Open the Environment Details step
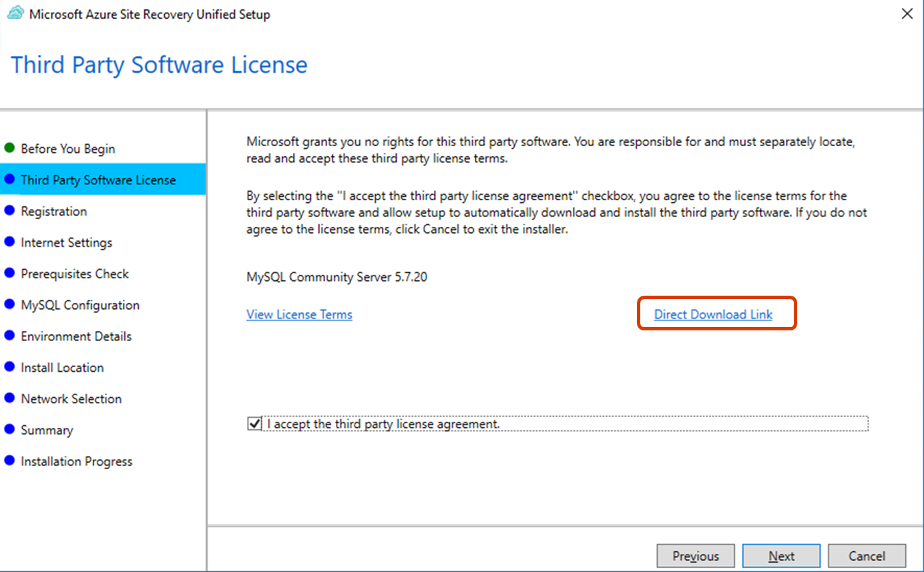924x572 pixels. tap(76, 336)
